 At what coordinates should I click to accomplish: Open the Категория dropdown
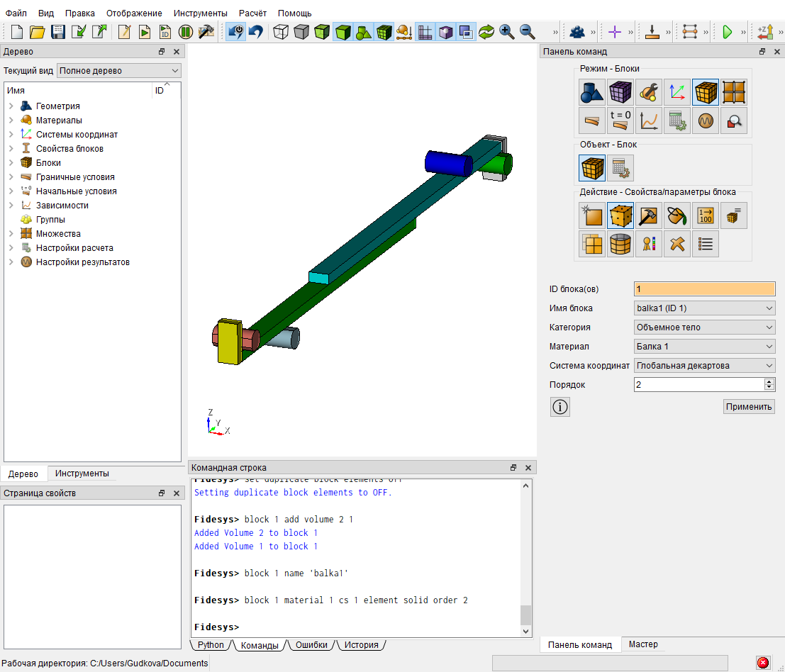[x=704, y=327]
